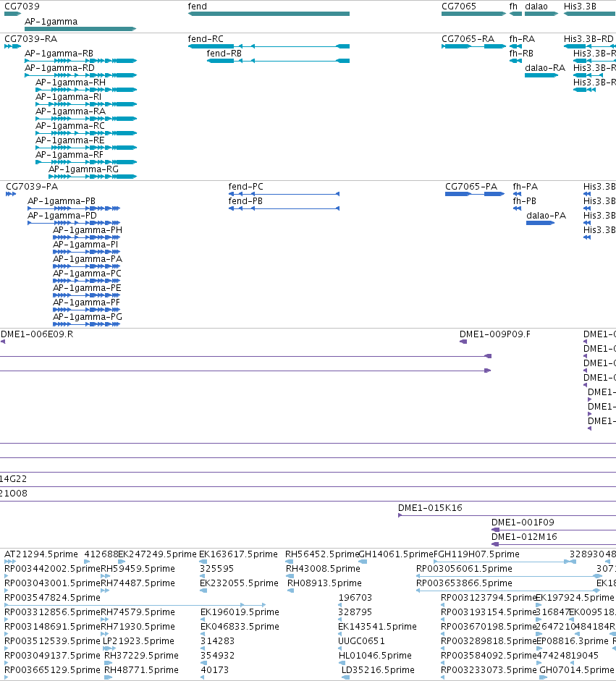The width and height of the screenshot is (616, 681).
Task: Click EST EK163617.5prime
Action: [203, 562]
